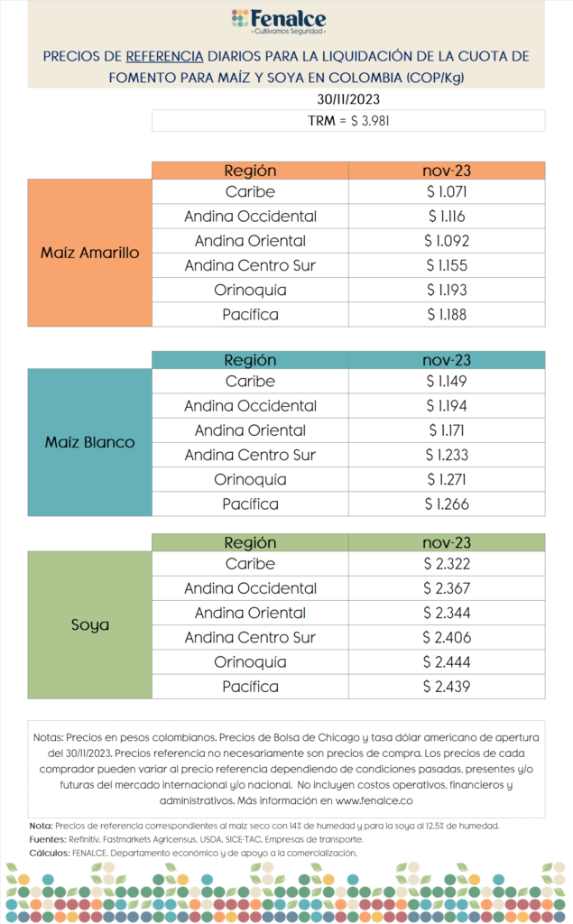Click the Maíz Blanco Pacífica price $ 1.266
573x924 pixels.
pyautogui.click(x=447, y=504)
